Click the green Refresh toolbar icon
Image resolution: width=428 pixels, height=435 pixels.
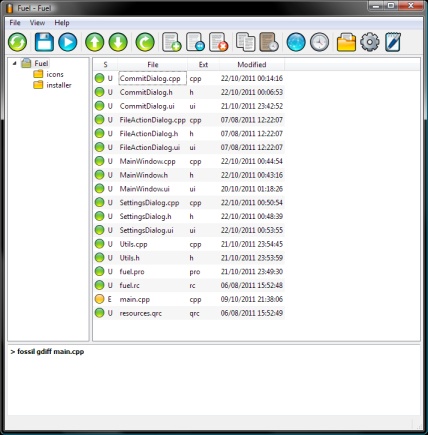17,42
